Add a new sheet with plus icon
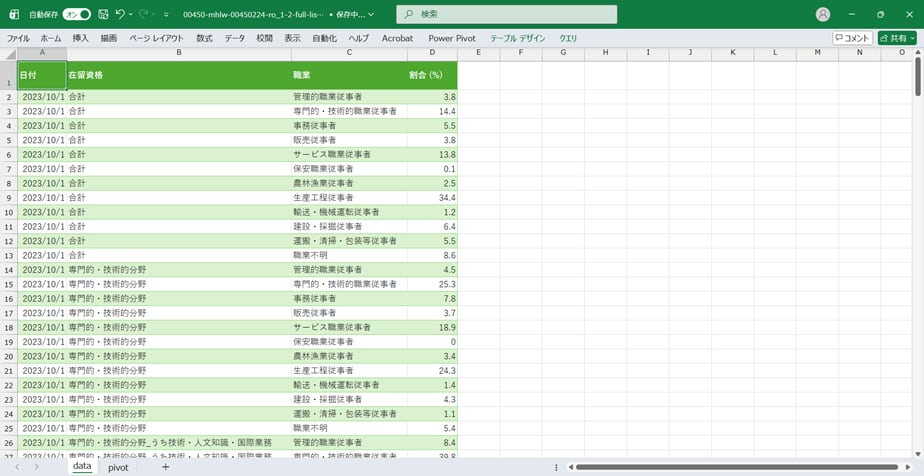The image size is (924, 476). pyautogui.click(x=165, y=467)
